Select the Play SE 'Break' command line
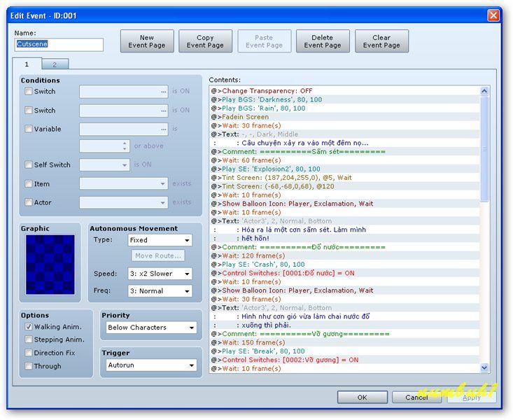513x420 pixels. point(345,351)
